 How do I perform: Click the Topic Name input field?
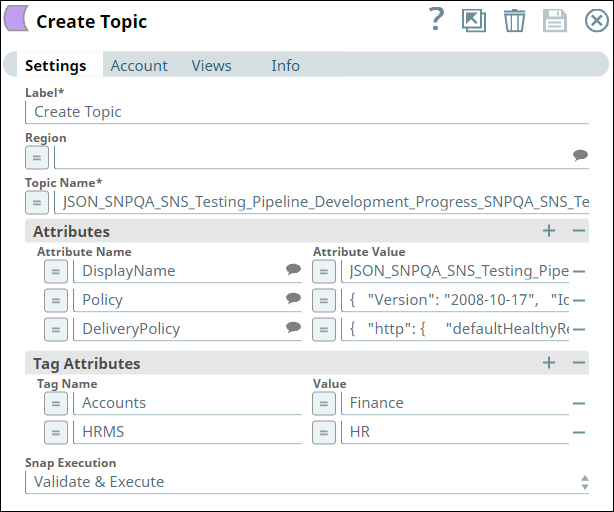[x=321, y=202]
